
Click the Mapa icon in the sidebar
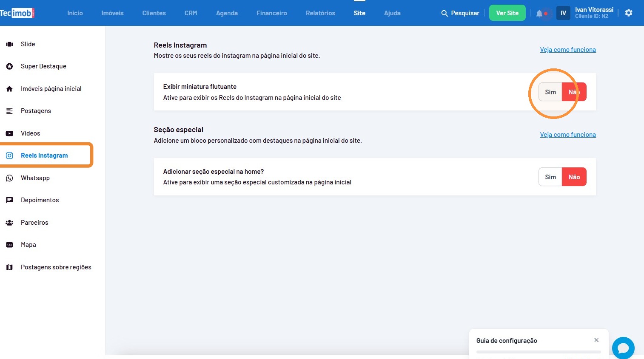pos(9,245)
